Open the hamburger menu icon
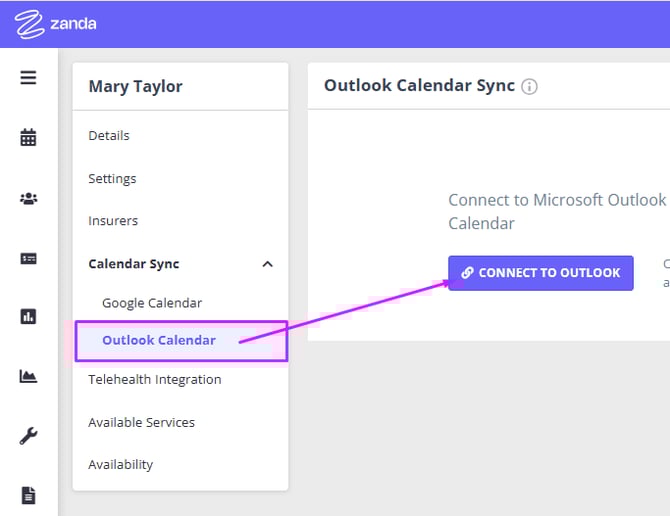 pyautogui.click(x=28, y=77)
